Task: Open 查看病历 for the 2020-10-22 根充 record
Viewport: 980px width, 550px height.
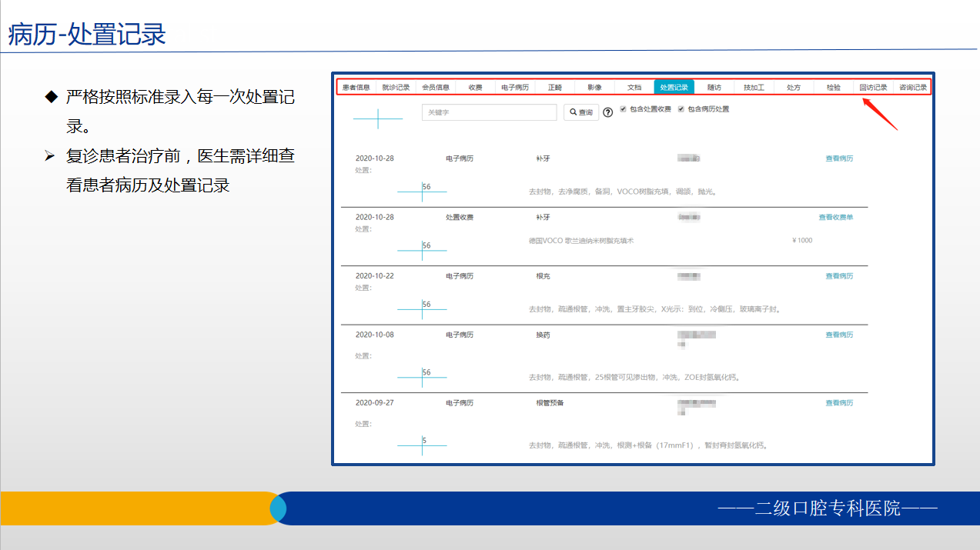Action: click(839, 275)
